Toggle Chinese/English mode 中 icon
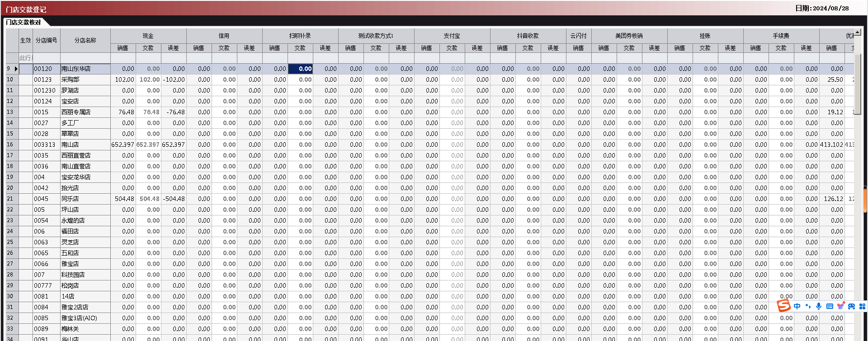The image size is (868, 341). [x=797, y=306]
